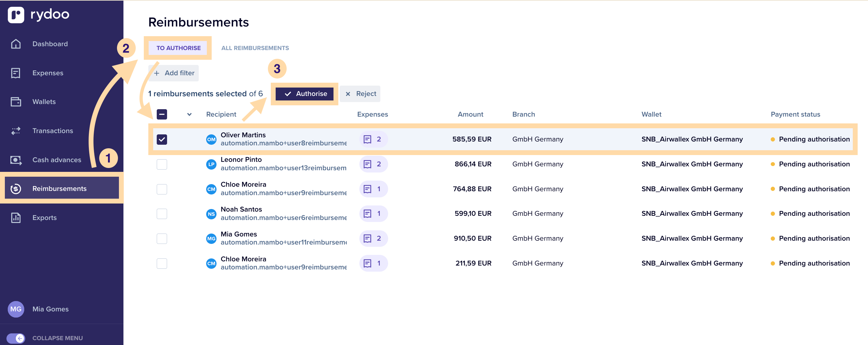
Task: Click Mia Gomes recipient name in table
Action: click(238, 234)
